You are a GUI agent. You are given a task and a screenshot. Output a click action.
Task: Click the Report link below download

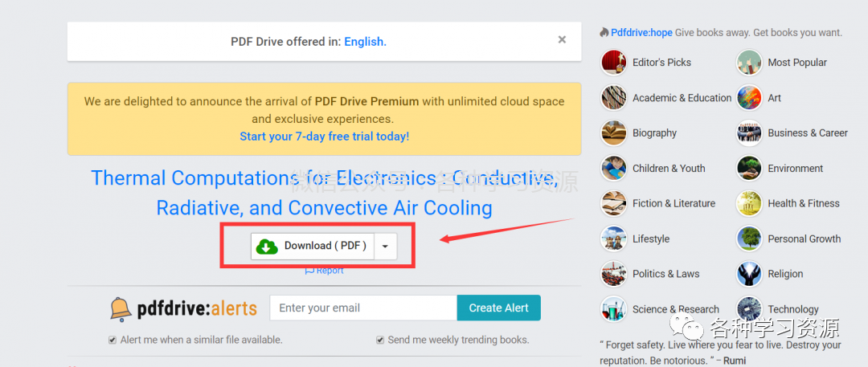[324, 271]
